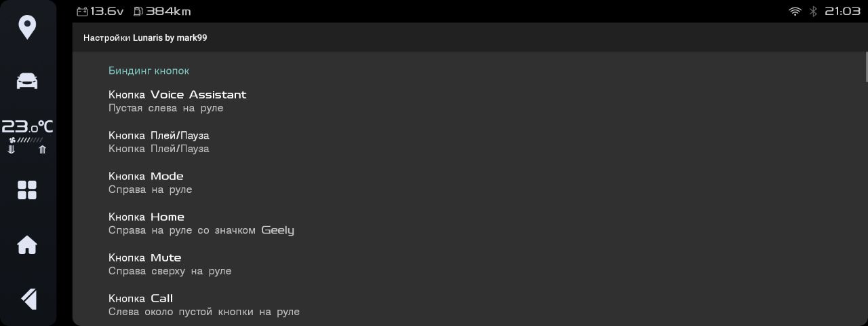This screenshot has width=868, height=326.
Task: Open Кнопка Плей/Пауза binding setting
Action: pyautogui.click(x=469, y=141)
